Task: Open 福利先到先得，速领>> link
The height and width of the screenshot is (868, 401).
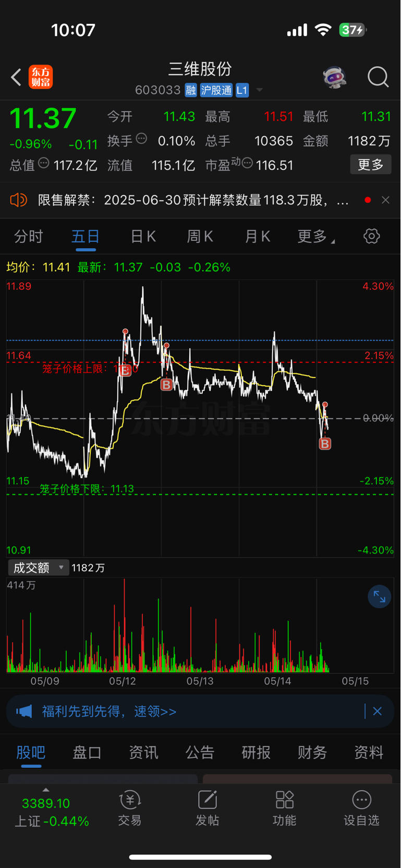Action: [109, 712]
